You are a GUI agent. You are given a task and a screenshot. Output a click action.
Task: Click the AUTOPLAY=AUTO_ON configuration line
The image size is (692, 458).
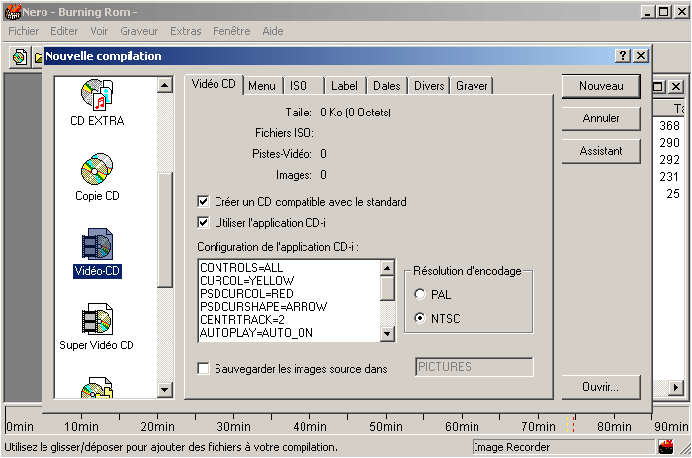[256, 333]
